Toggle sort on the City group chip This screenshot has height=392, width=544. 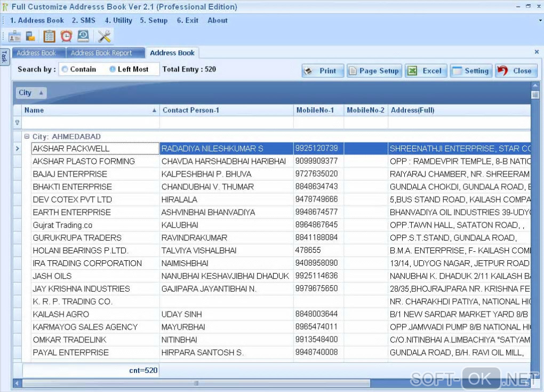tap(31, 93)
